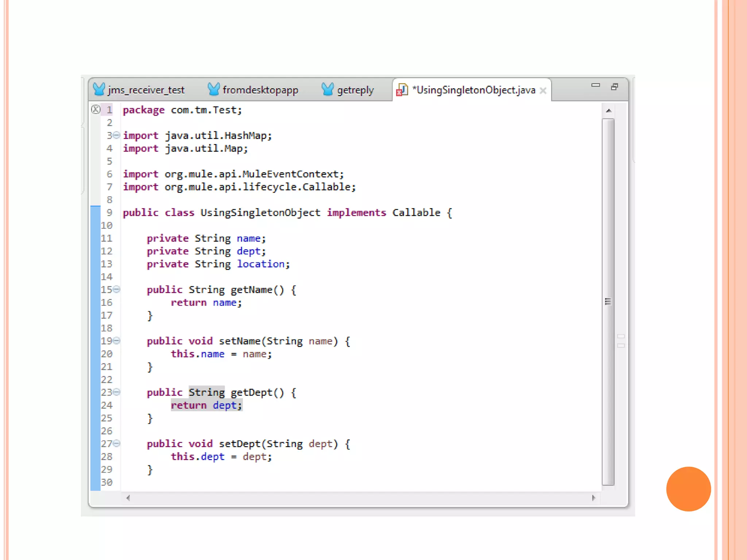Click the Mule icon on jms_receiver_test tab
The height and width of the screenshot is (560, 747).
pos(99,89)
